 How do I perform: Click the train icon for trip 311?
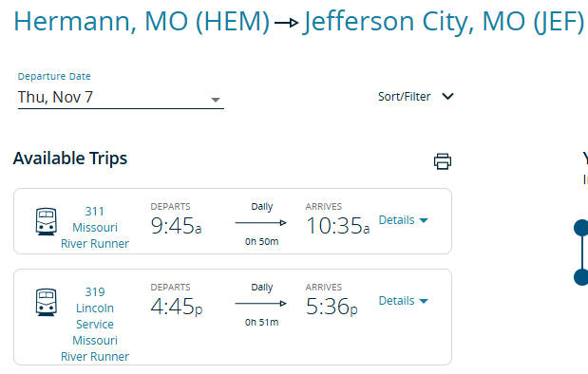(47, 221)
